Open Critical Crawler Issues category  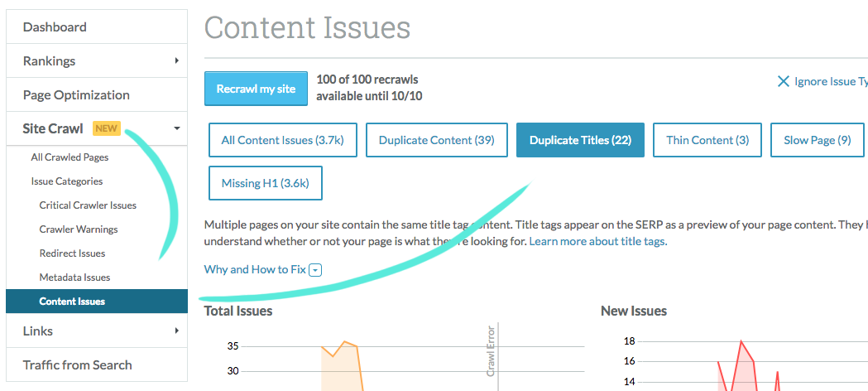click(x=88, y=205)
